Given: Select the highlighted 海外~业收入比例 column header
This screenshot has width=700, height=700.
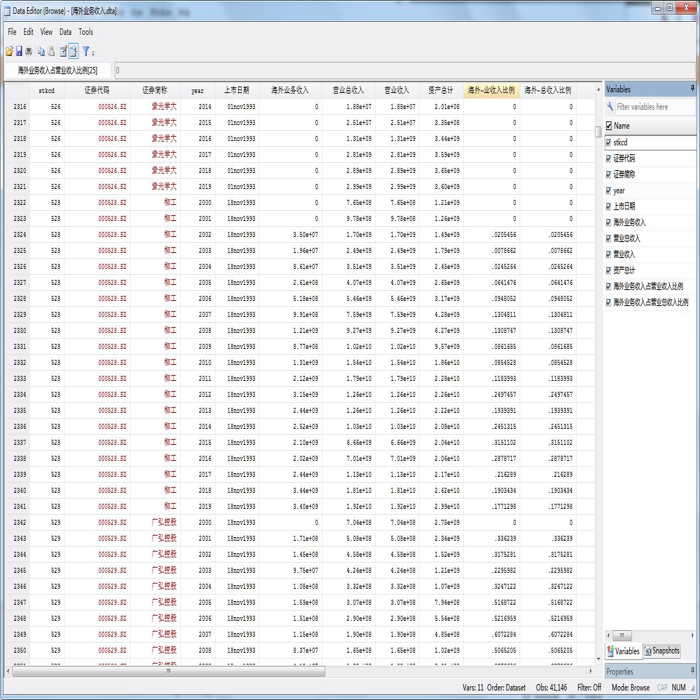Looking at the screenshot, I should click(x=491, y=90).
